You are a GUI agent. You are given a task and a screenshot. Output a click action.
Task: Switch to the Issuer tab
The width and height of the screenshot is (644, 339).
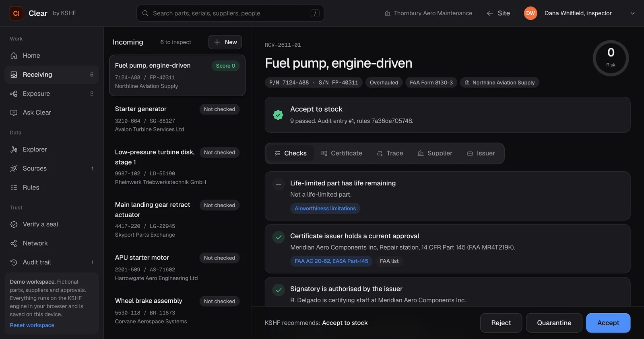pyautogui.click(x=481, y=153)
